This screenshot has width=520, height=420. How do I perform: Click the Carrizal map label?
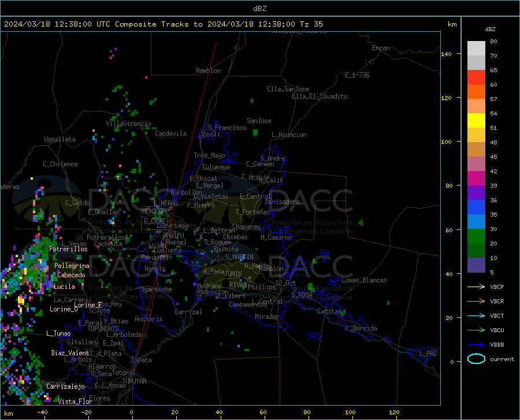coord(188,312)
